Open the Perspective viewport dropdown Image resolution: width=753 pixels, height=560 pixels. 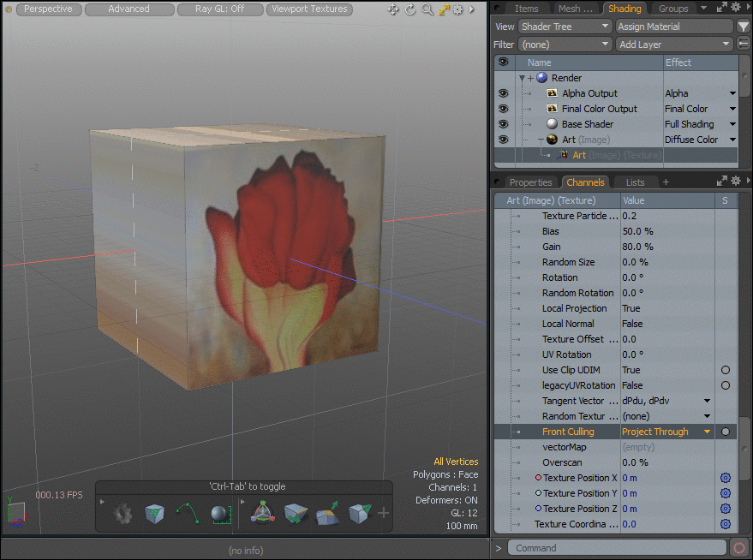coord(47,9)
